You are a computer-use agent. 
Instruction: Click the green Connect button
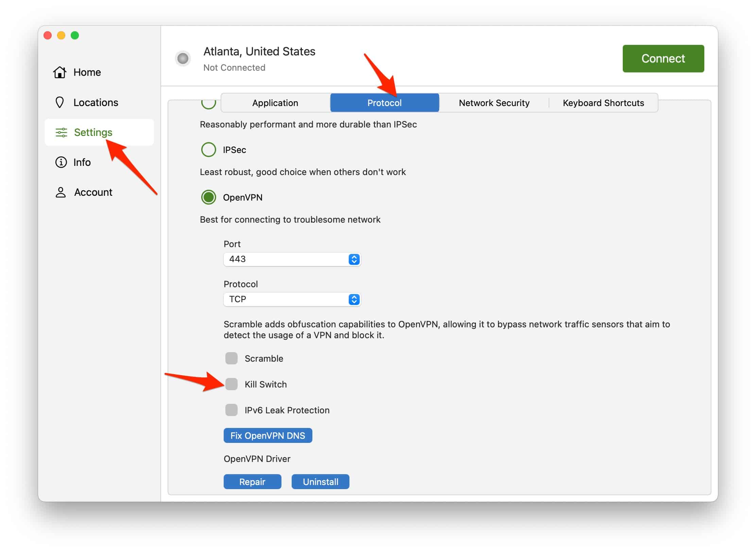click(x=663, y=58)
